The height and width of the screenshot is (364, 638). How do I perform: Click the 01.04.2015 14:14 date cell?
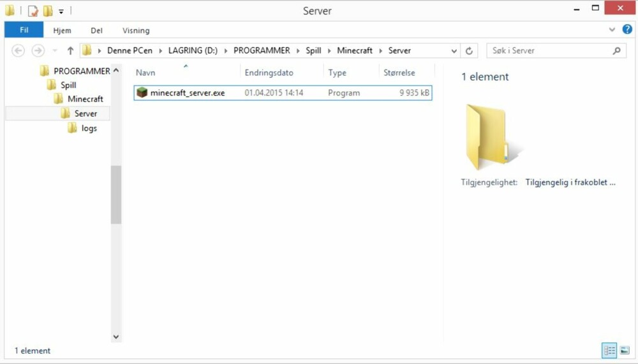coord(274,92)
